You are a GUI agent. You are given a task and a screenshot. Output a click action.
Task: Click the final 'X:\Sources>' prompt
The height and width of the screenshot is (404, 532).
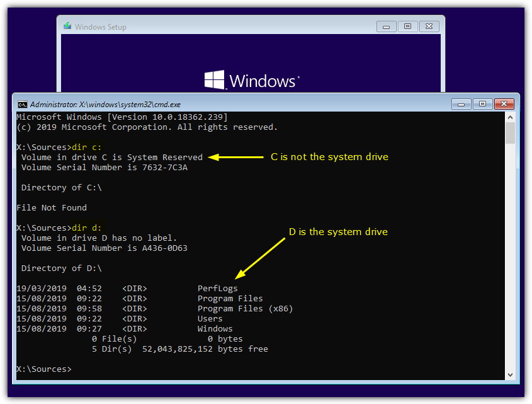[x=44, y=369]
